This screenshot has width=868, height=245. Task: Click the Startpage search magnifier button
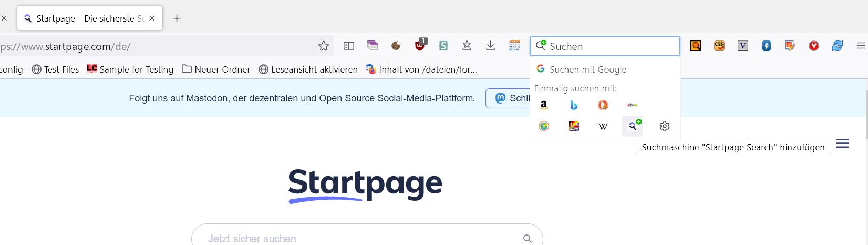pos(528,239)
